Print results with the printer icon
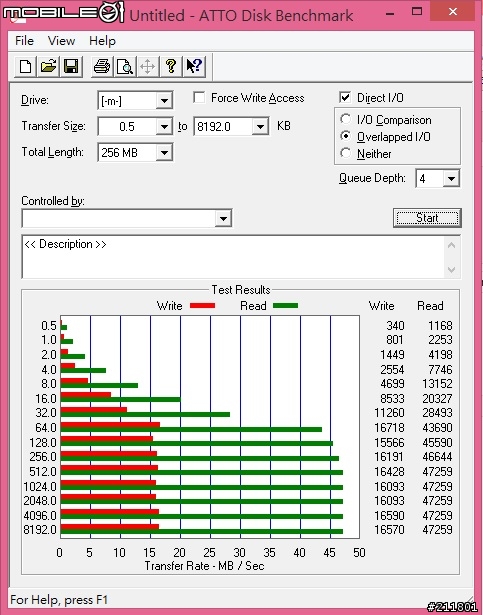Image resolution: width=483 pixels, height=615 pixels. [102, 66]
